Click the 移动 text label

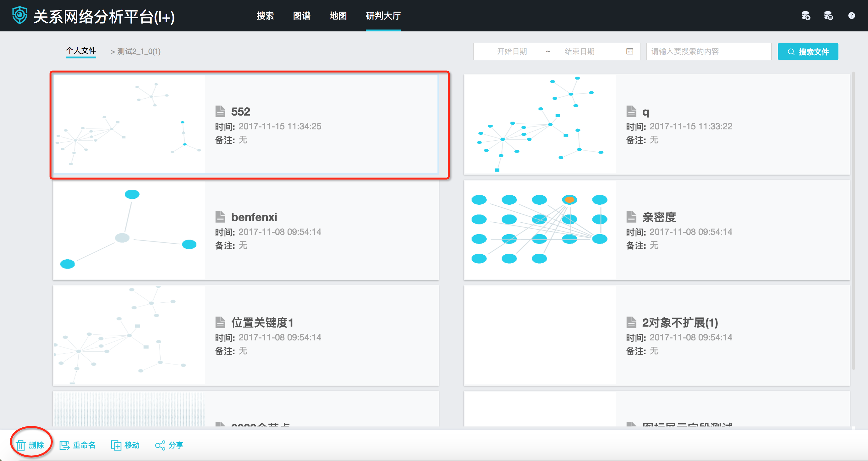point(132,445)
